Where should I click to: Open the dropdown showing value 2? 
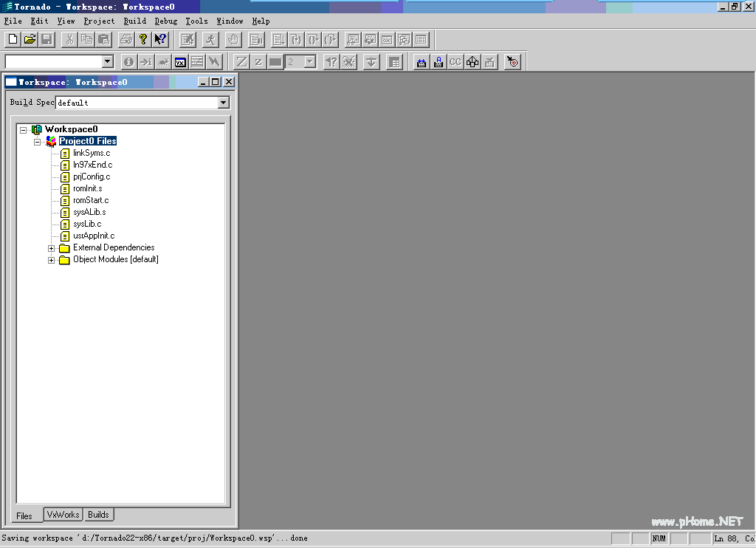[310, 61]
